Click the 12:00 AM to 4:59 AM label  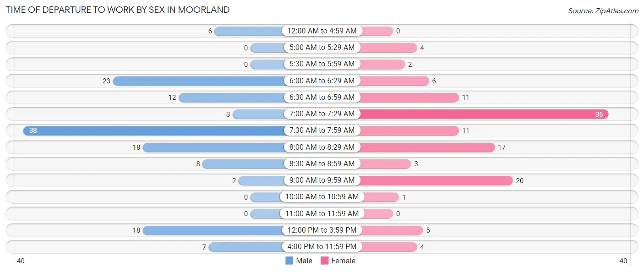[x=322, y=31]
